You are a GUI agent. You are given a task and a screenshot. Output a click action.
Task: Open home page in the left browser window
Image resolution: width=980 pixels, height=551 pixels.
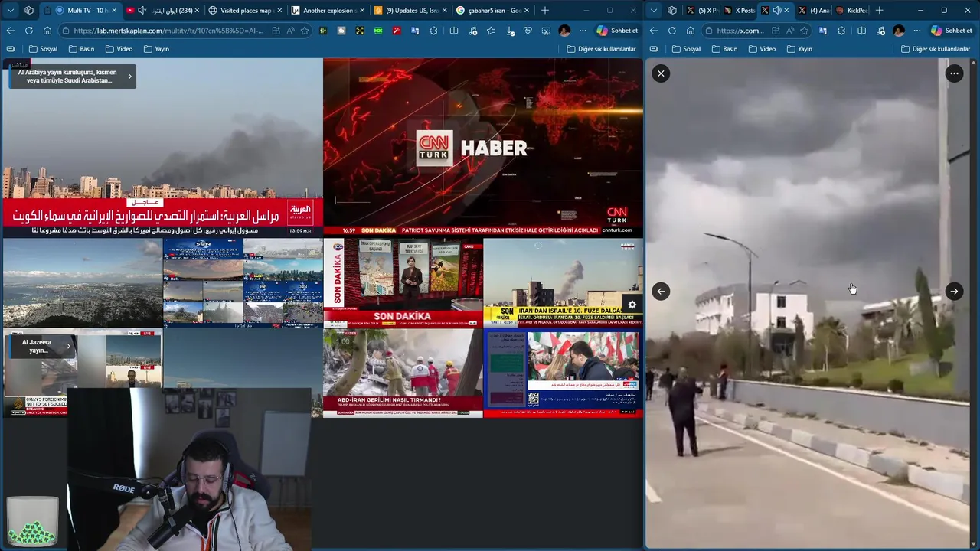(47, 31)
